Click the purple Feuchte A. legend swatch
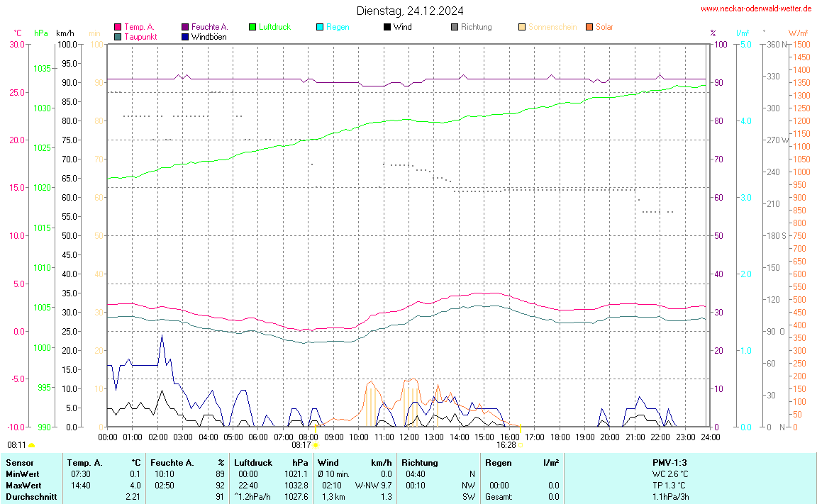 pos(186,27)
